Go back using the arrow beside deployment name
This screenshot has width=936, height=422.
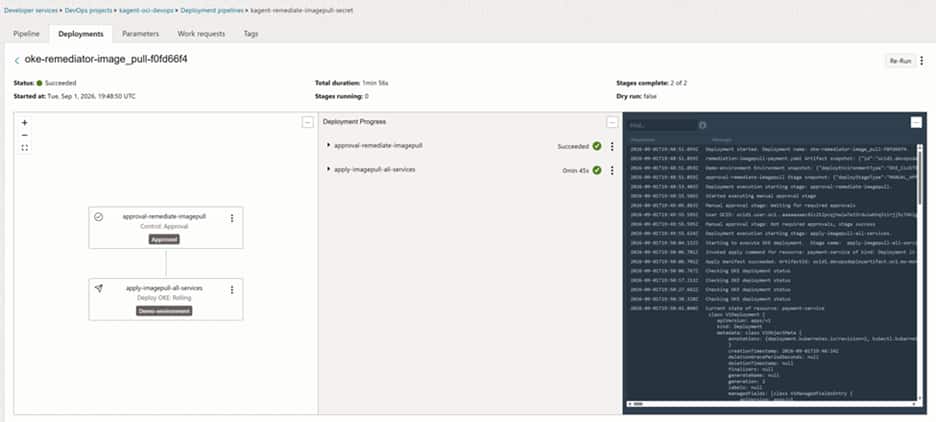pos(17,61)
